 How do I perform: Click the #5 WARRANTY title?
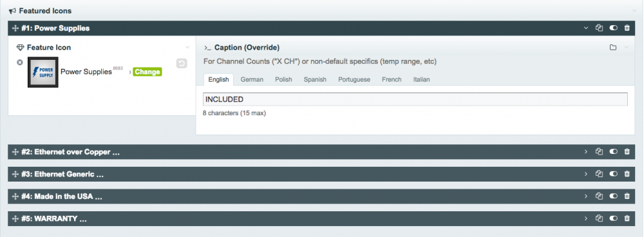click(x=54, y=218)
